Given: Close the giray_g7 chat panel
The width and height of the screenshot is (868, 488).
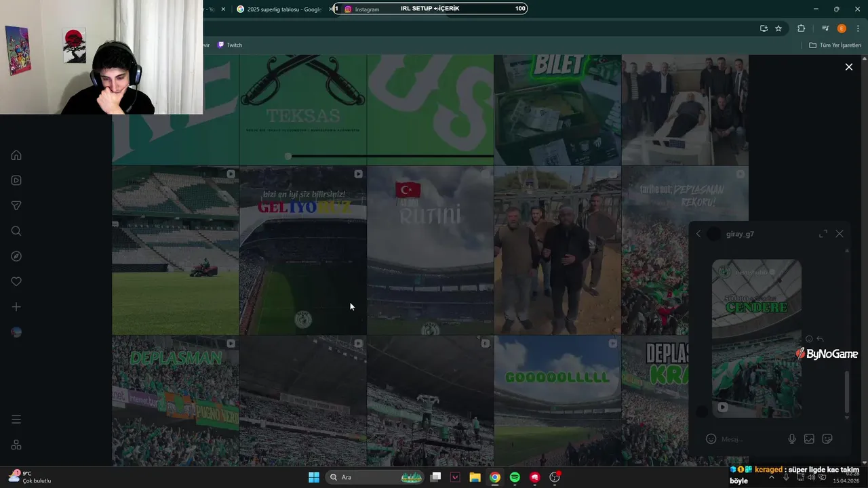Looking at the screenshot, I should [x=840, y=234].
